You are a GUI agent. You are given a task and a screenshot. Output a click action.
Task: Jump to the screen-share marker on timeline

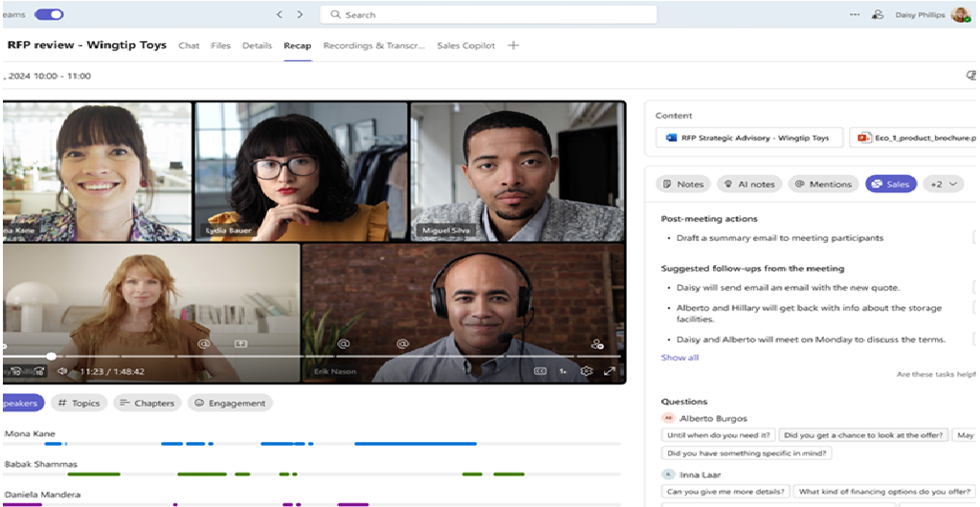[x=240, y=344]
